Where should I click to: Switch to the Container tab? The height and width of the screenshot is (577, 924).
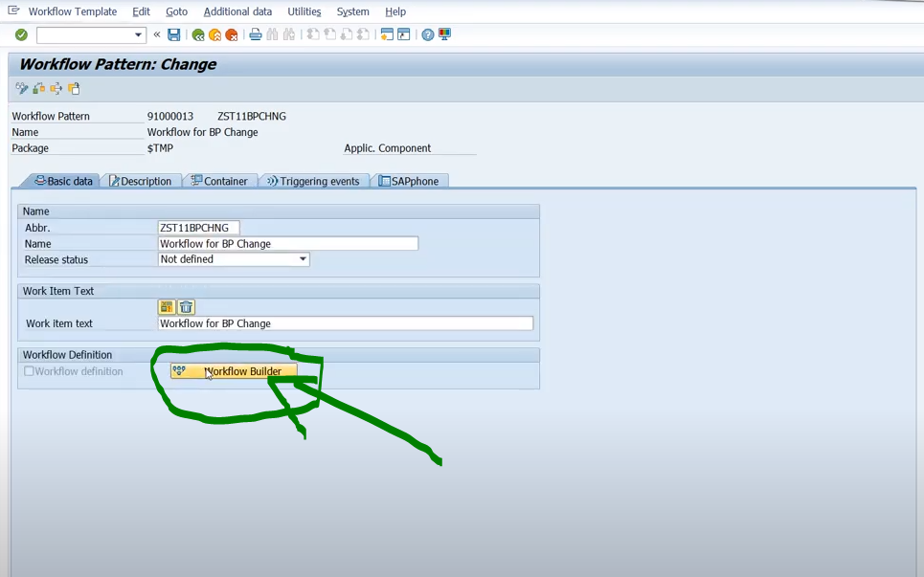click(x=219, y=181)
